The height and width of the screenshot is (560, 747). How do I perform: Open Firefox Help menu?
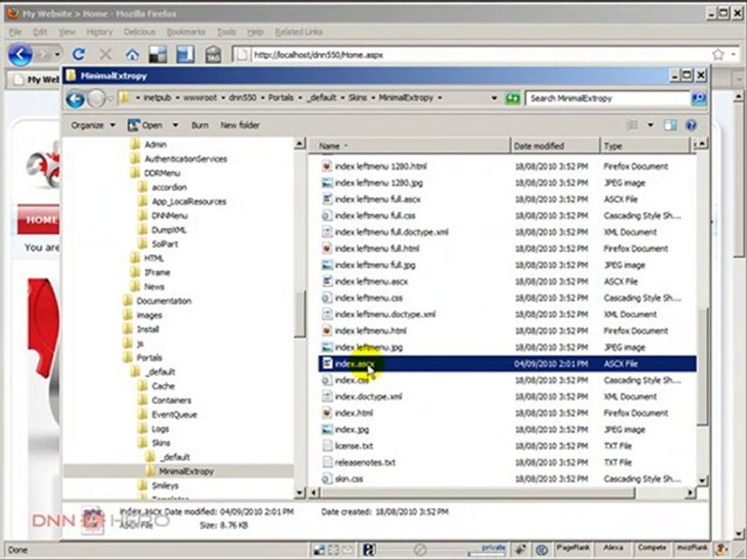(x=255, y=32)
